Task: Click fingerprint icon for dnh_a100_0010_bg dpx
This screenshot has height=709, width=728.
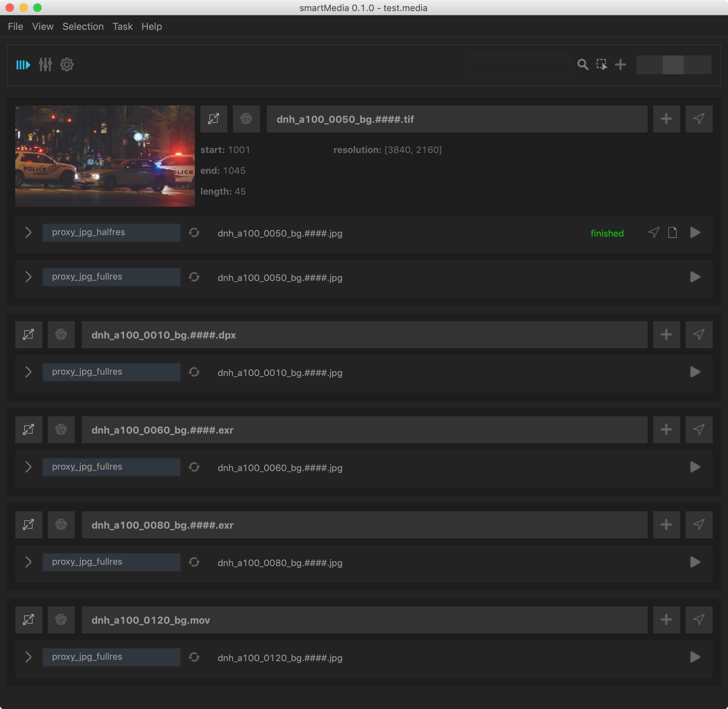Action: coord(61,335)
